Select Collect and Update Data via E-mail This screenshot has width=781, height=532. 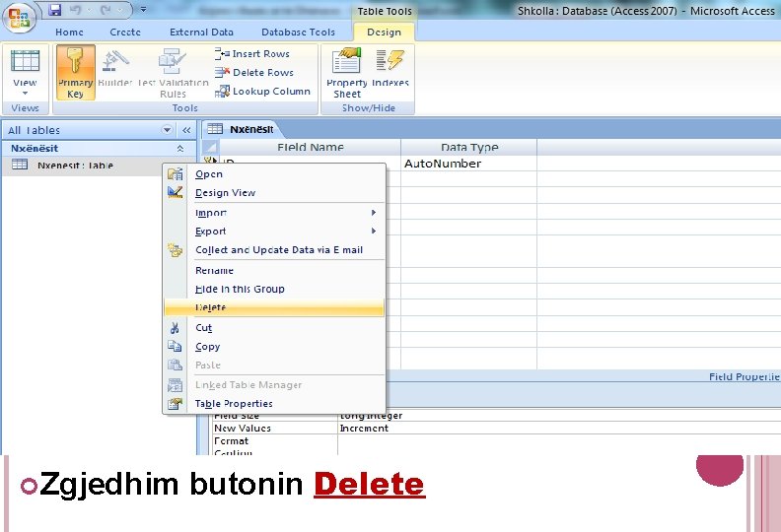pyautogui.click(x=274, y=250)
